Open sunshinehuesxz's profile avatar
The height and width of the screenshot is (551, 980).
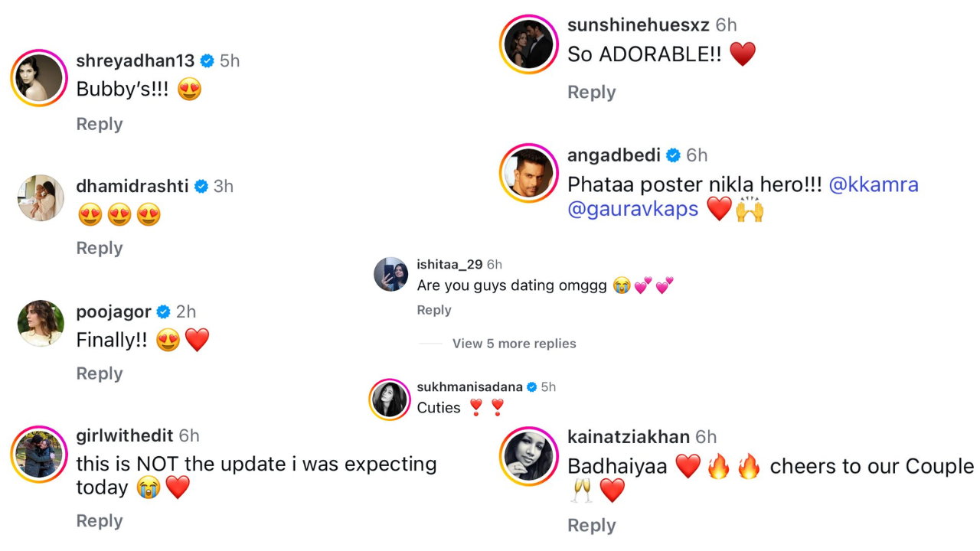tap(529, 44)
